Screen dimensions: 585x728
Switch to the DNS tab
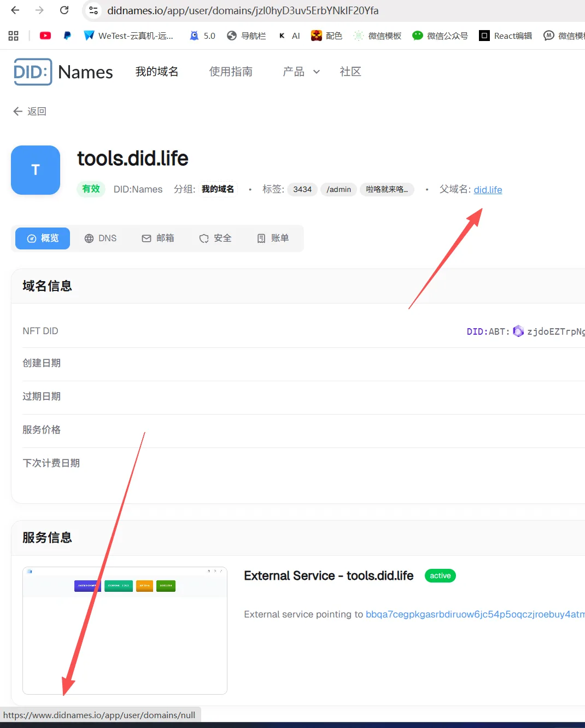101,238
